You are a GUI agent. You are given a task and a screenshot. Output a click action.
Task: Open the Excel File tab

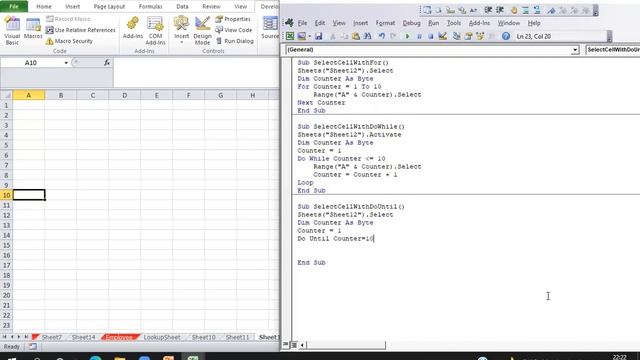tap(14, 6)
